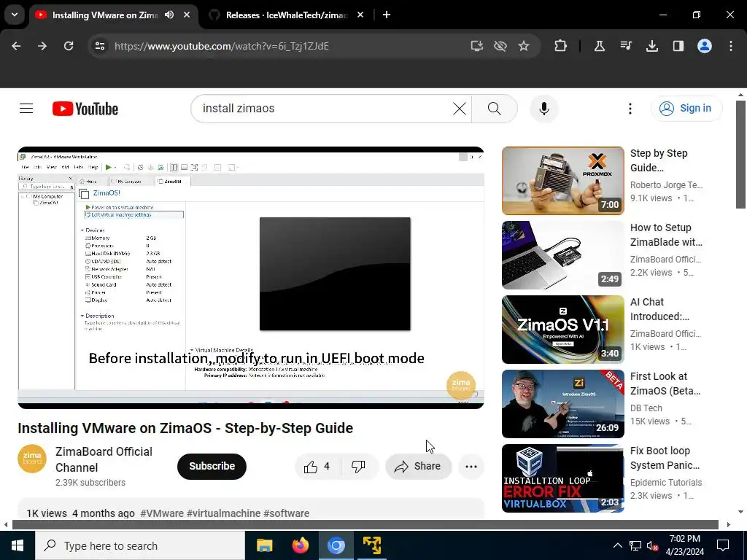Click the vertical page scrollbar
Screen dimensions: 747x560
(740, 155)
